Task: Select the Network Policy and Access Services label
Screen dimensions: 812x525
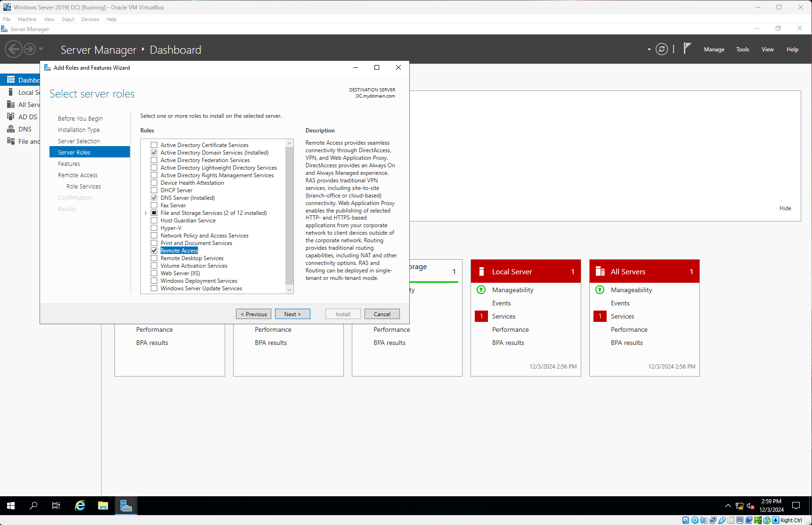Action: tap(204, 236)
